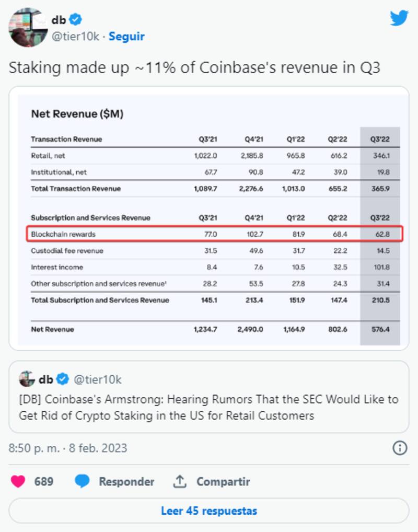Click the Twitter bird logo
The width and height of the screenshot is (418, 532).
point(399,18)
